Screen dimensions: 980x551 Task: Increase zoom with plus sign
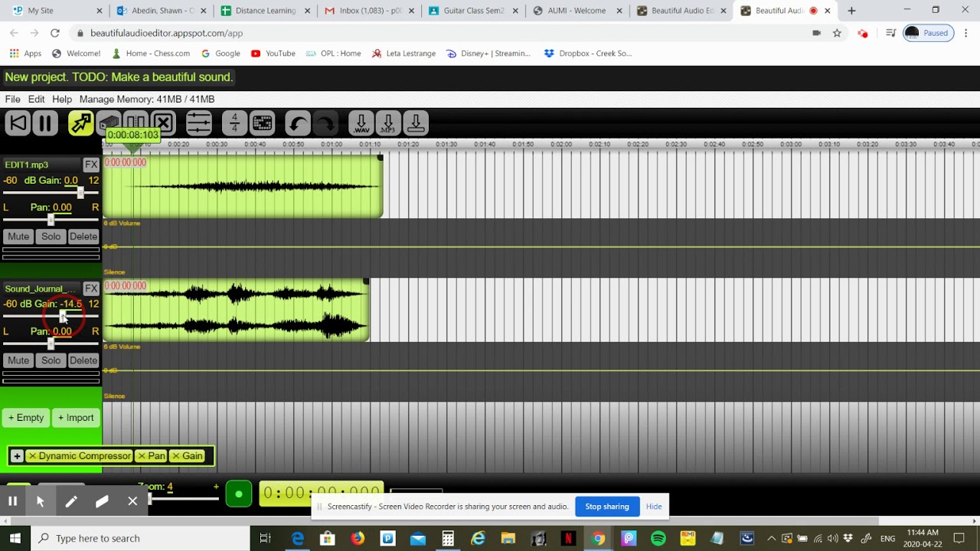pyautogui.click(x=216, y=487)
